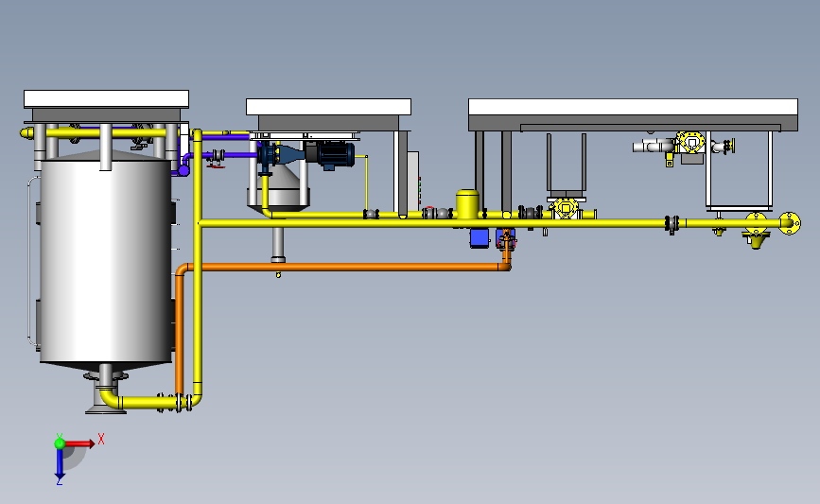
Task: Select the yellow round flange at pipe's right end
Action: point(790,223)
